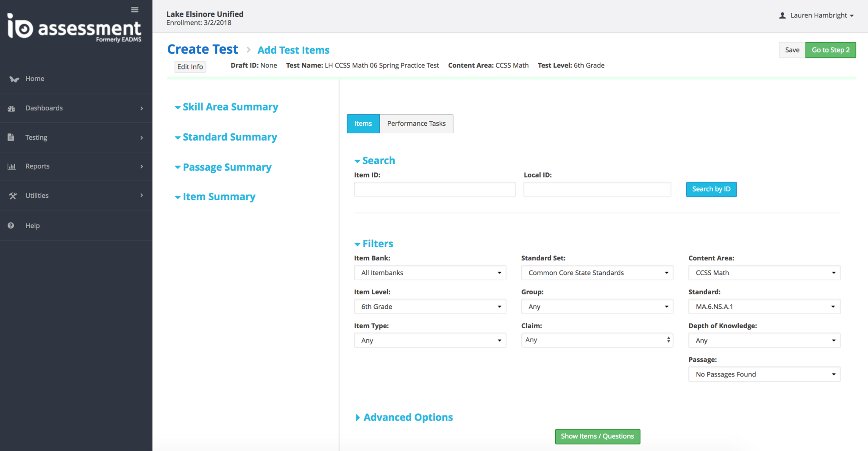Viewport: 868px width, 451px height.
Task: Click the Home bird icon
Action: [x=14, y=79]
